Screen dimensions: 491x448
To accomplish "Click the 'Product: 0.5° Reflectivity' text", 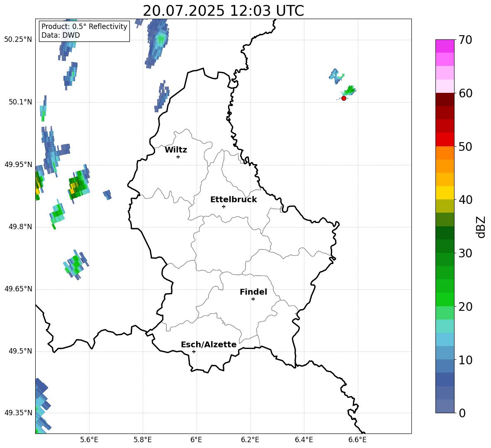I will [x=84, y=27].
